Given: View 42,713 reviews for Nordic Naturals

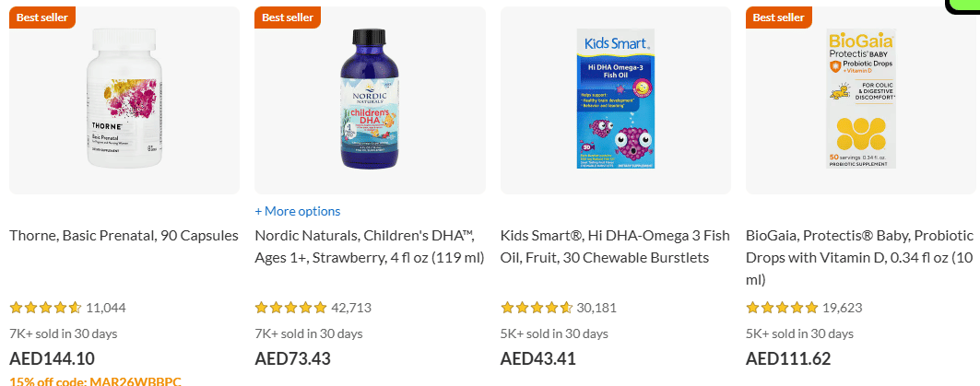Looking at the screenshot, I should click(351, 308).
